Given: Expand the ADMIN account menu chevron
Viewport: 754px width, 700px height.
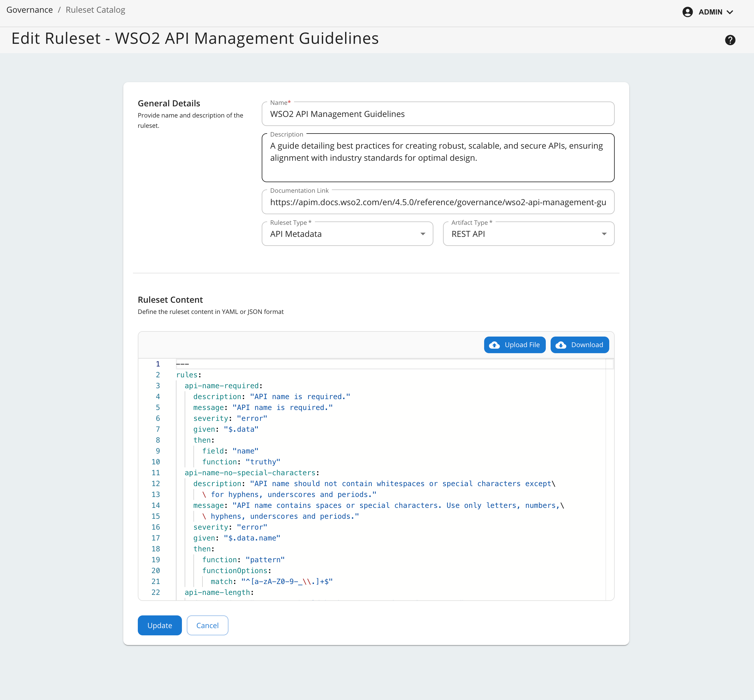Looking at the screenshot, I should coord(730,12).
